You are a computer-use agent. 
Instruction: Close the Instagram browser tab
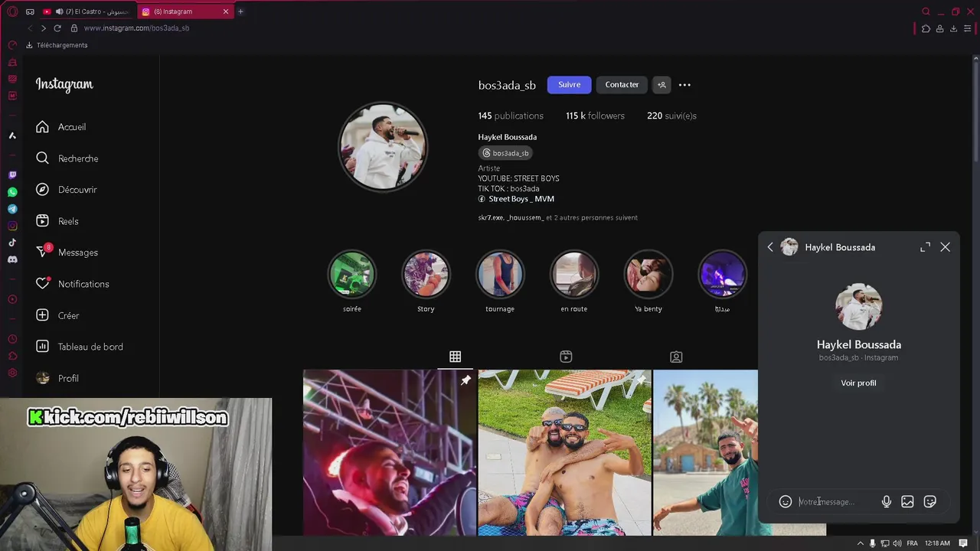coord(226,11)
